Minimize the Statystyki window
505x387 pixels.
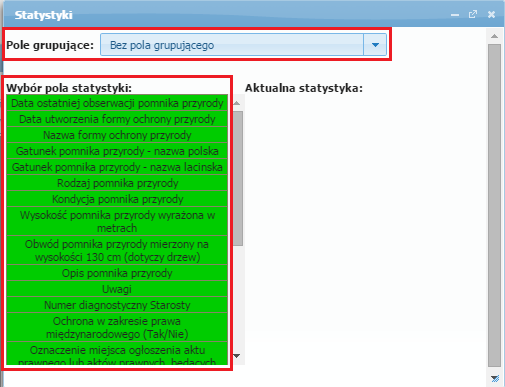(455, 15)
